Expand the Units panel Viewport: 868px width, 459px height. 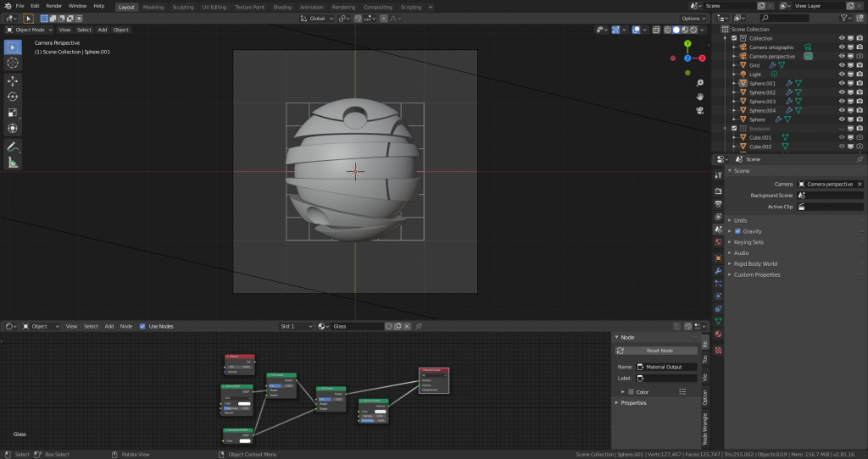[740, 220]
